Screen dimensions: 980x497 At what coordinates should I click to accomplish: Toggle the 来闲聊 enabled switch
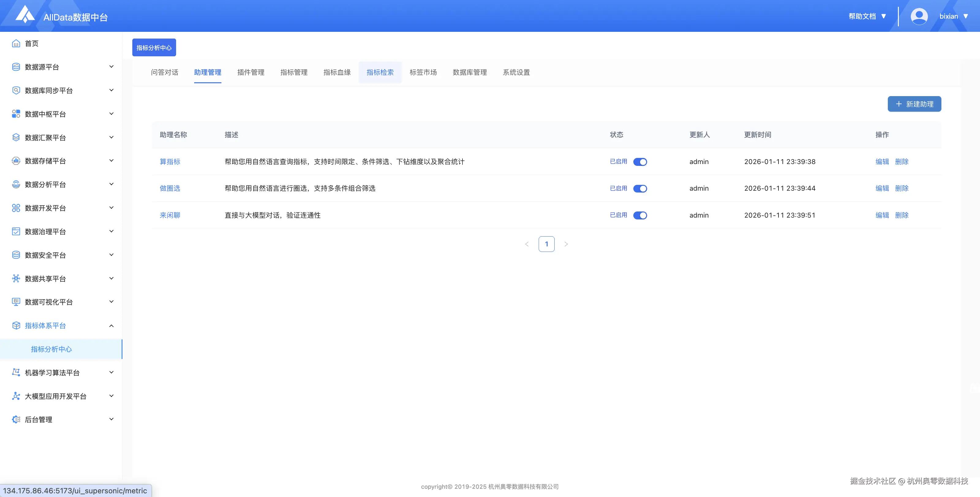point(640,215)
